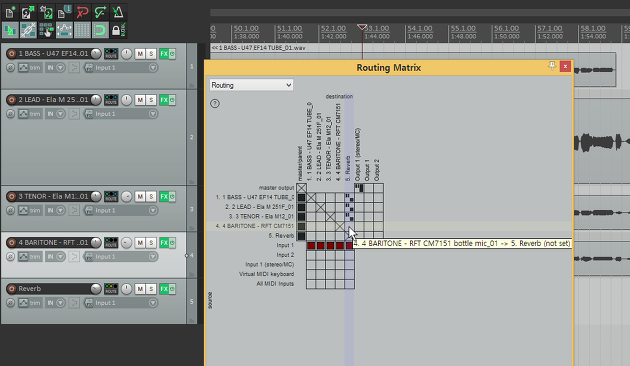
Task: Arm 1 BASS track for recording
Action: point(11,53)
